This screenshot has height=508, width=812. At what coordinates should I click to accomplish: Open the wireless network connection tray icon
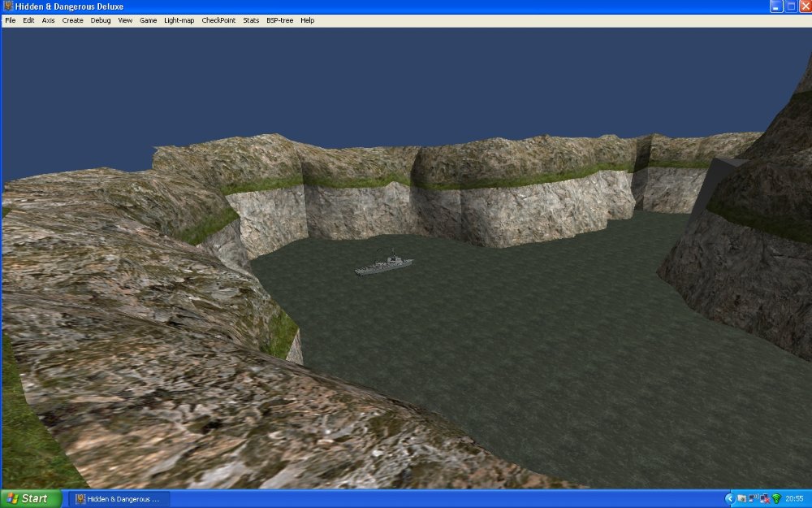(x=754, y=499)
